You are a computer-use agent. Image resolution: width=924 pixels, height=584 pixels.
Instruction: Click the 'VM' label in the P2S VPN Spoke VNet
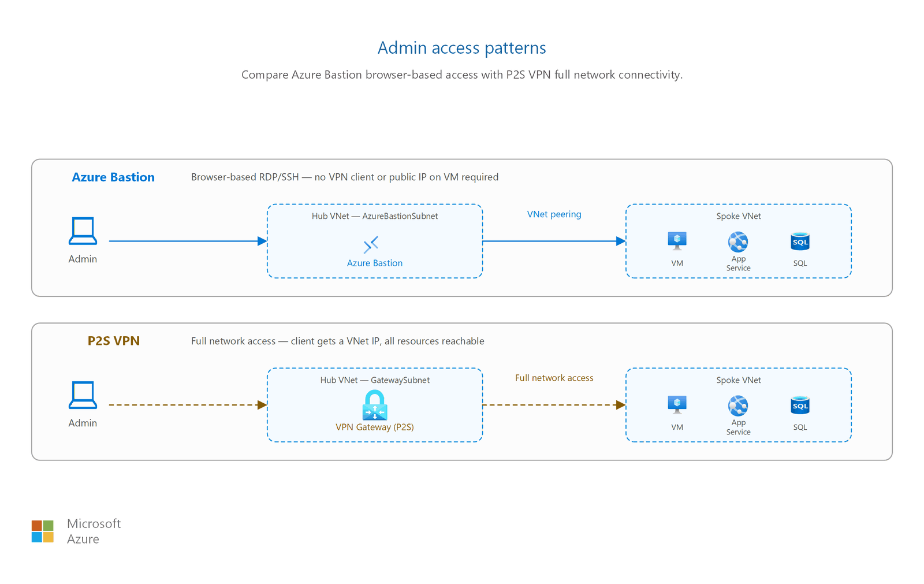click(x=677, y=427)
